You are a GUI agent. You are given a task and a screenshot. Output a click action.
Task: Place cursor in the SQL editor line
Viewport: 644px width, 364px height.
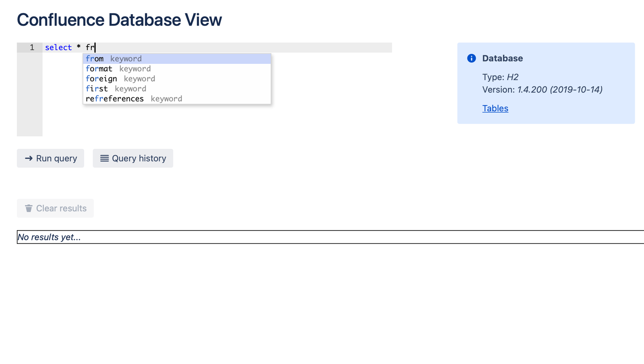click(217, 47)
